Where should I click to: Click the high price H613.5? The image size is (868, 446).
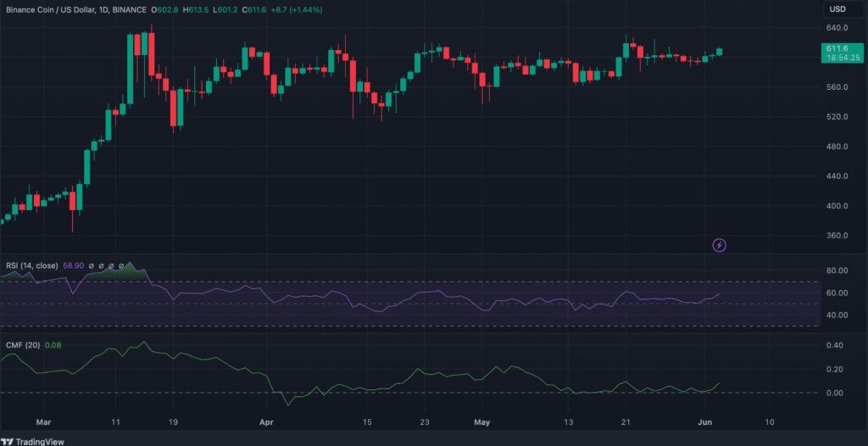[195, 10]
